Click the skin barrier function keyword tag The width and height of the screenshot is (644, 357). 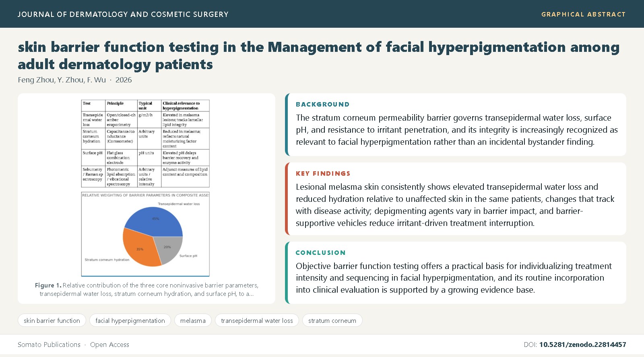[x=52, y=320]
